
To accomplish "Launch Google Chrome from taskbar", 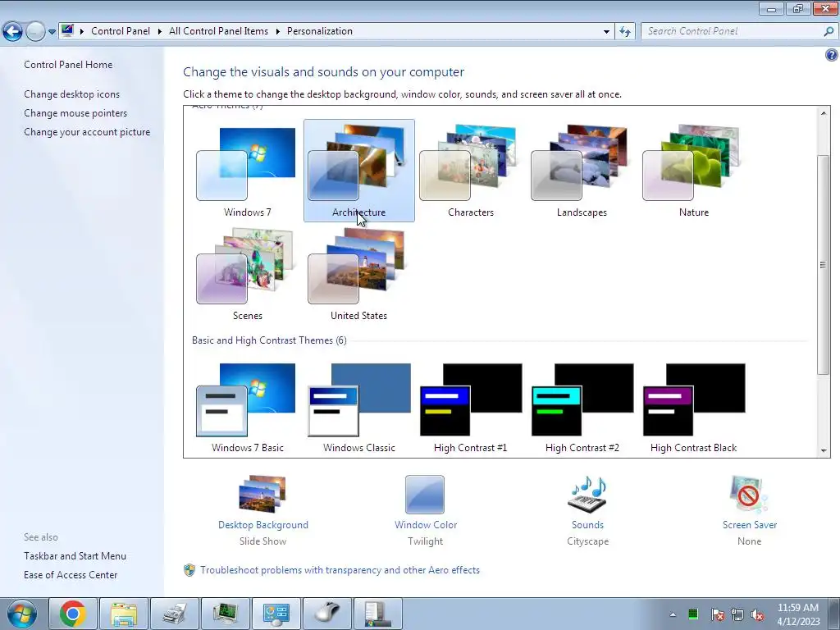I will coord(73,614).
